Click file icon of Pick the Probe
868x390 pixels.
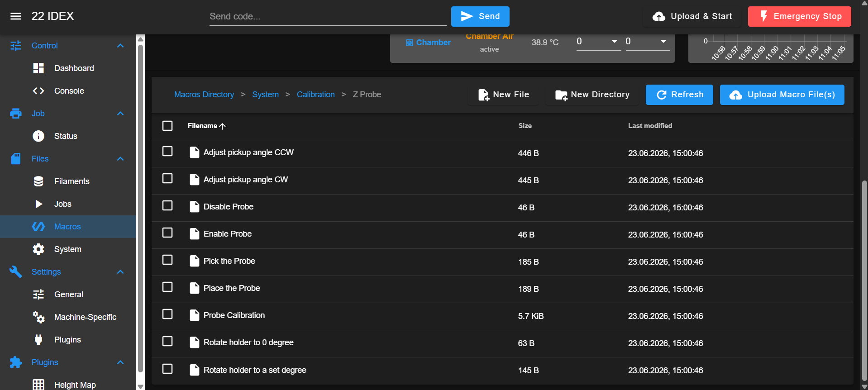(195, 261)
